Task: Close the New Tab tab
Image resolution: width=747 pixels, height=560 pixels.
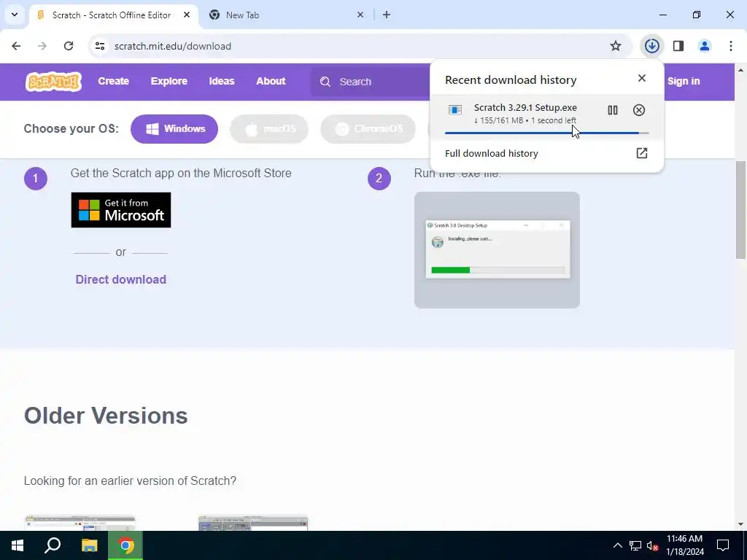Action: click(360, 15)
